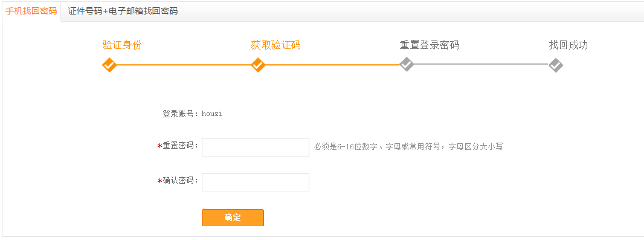The width and height of the screenshot is (644, 240).
Task: Select the 重置登录密码 step label
Action: click(430, 45)
